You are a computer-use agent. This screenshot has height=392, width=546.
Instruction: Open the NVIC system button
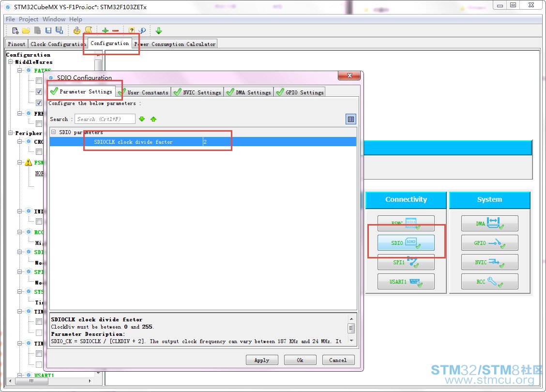click(489, 262)
